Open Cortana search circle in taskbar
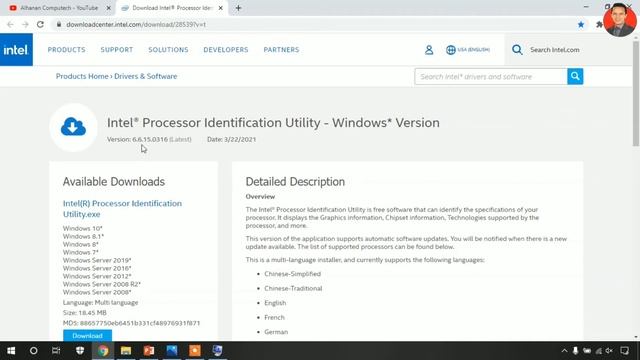This screenshot has height=360, width=640. tap(33, 351)
